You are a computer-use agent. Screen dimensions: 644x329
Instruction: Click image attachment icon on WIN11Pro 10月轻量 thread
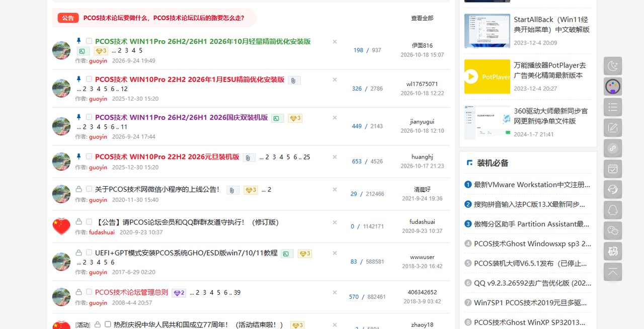coord(83,51)
